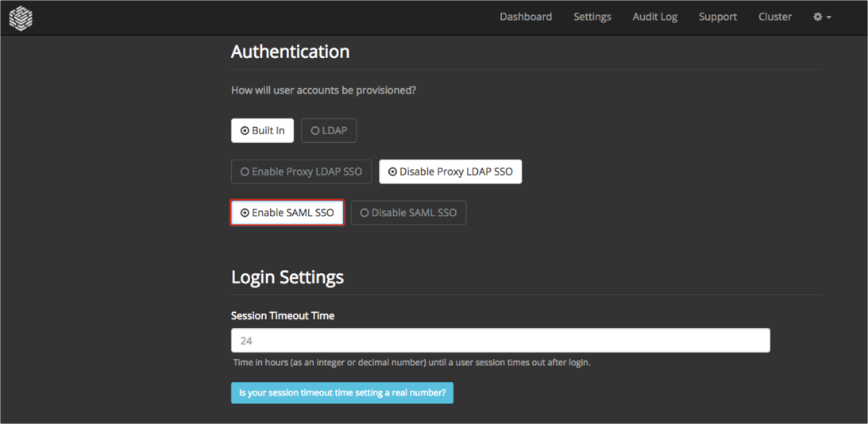Image resolution: width=868 pixels, height=424 pixels.
Task: Click the 'Time in hours' help text
Action: (x=411, y=363)
